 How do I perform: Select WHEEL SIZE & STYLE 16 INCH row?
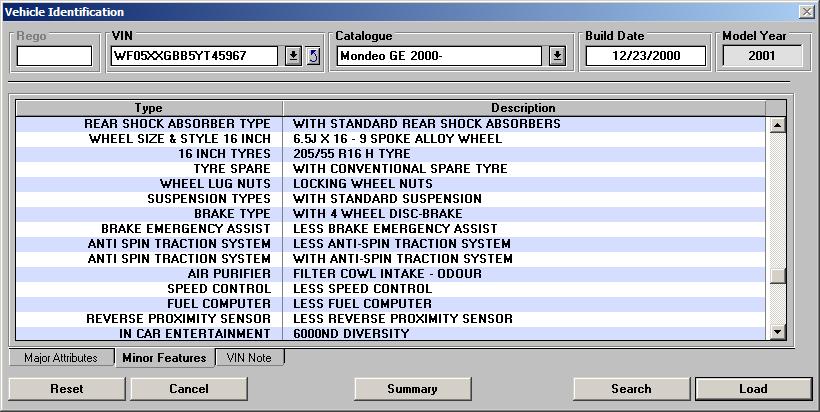(x=390, y=139)
